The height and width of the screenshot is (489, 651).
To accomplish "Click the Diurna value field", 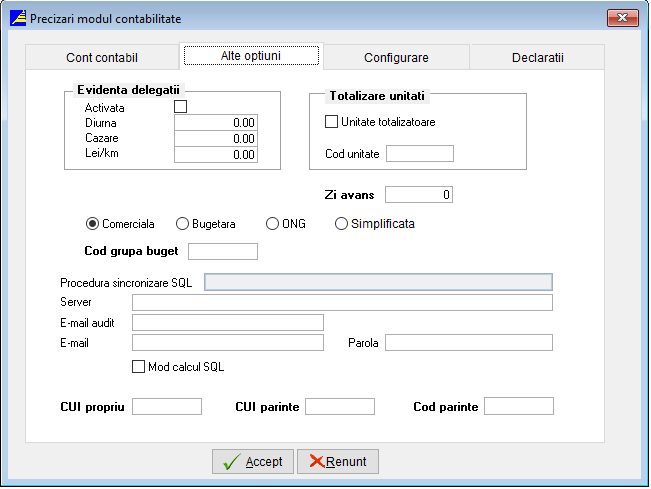I will [216, 123].
